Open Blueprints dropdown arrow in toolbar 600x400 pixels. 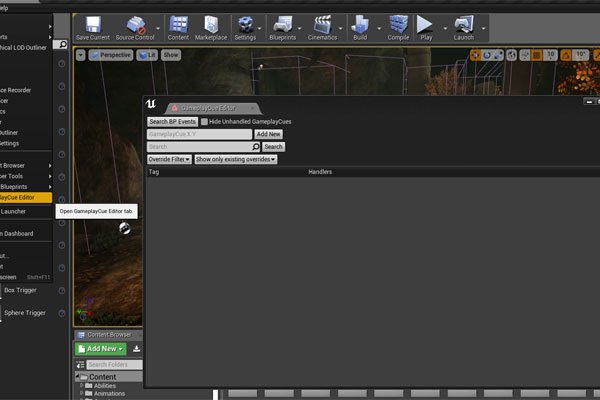tap(300, 28)
